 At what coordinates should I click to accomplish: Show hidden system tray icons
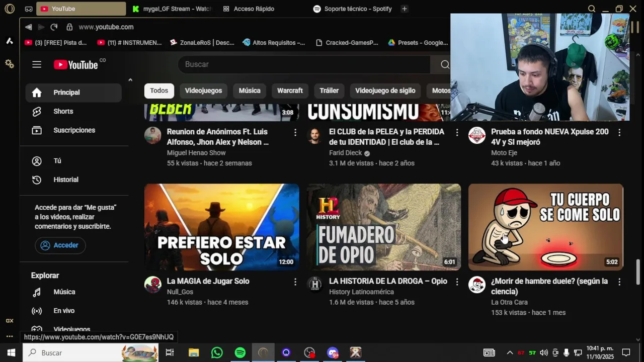pyautogui.click(x=510, y=353)
